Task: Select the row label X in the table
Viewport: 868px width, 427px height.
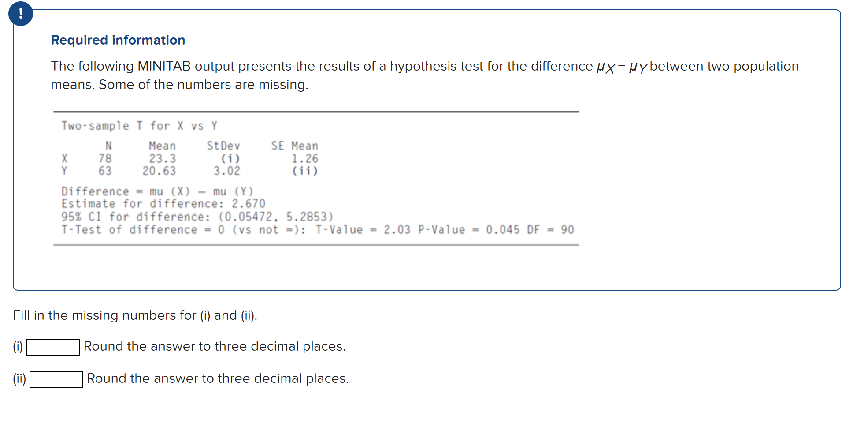Action: click(x=64, y=158)
